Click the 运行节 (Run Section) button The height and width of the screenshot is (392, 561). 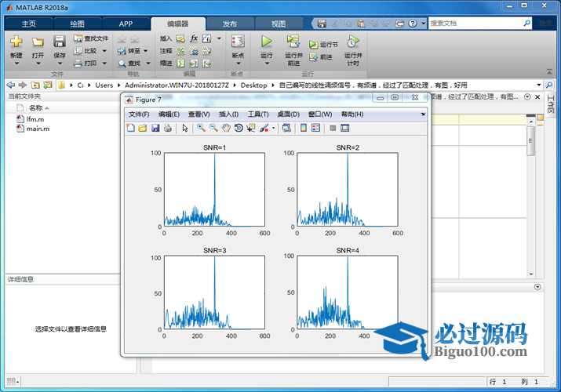click(323, 45)
